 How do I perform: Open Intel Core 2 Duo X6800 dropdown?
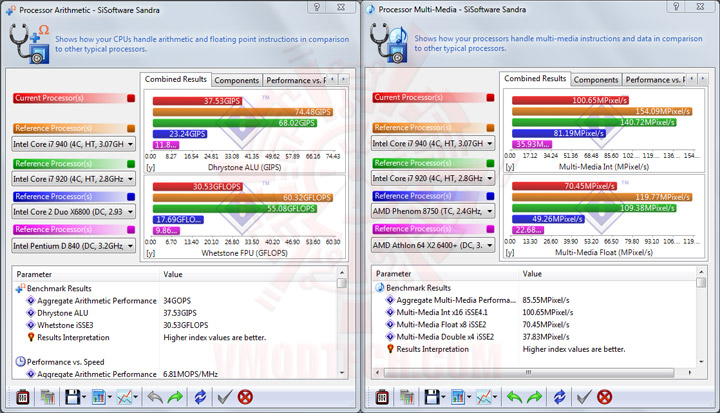(73, 212)
